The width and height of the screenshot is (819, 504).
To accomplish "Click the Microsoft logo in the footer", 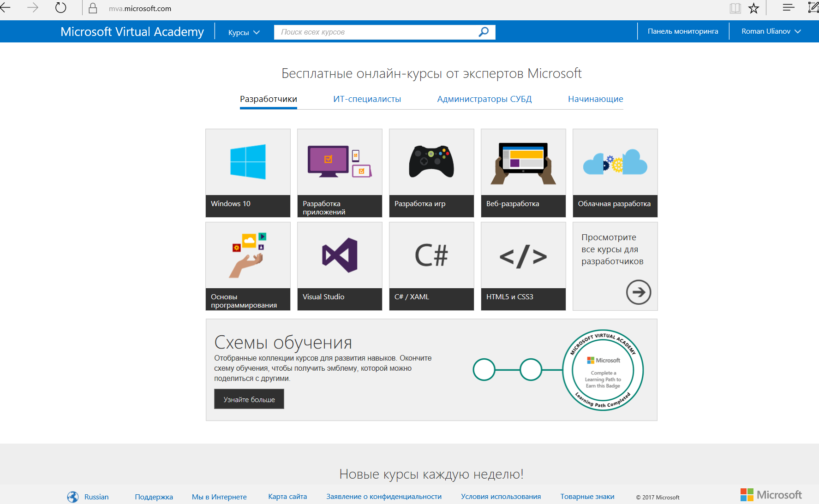I will point(771,495).
